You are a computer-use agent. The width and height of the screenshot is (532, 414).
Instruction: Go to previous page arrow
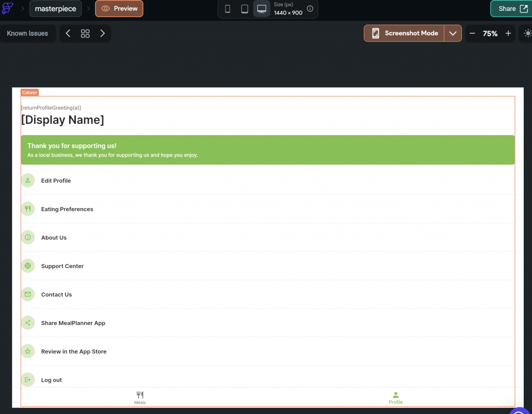(x=68, y=33)
